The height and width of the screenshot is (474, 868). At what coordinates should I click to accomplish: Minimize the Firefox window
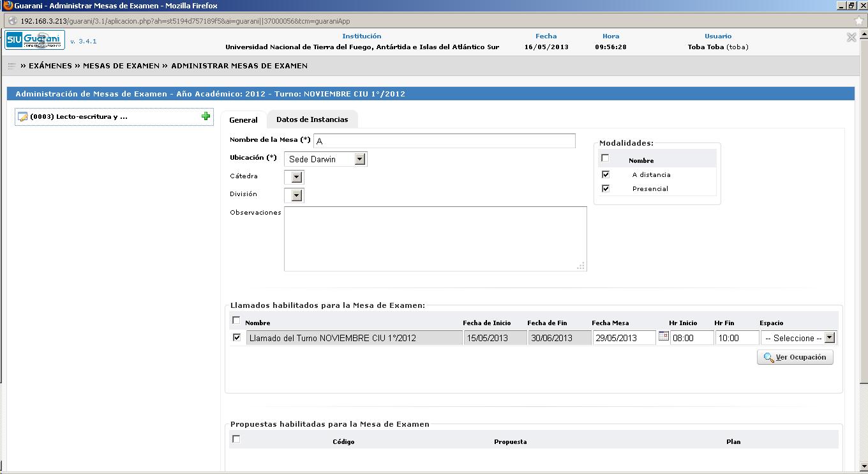(x=841, y=6)
